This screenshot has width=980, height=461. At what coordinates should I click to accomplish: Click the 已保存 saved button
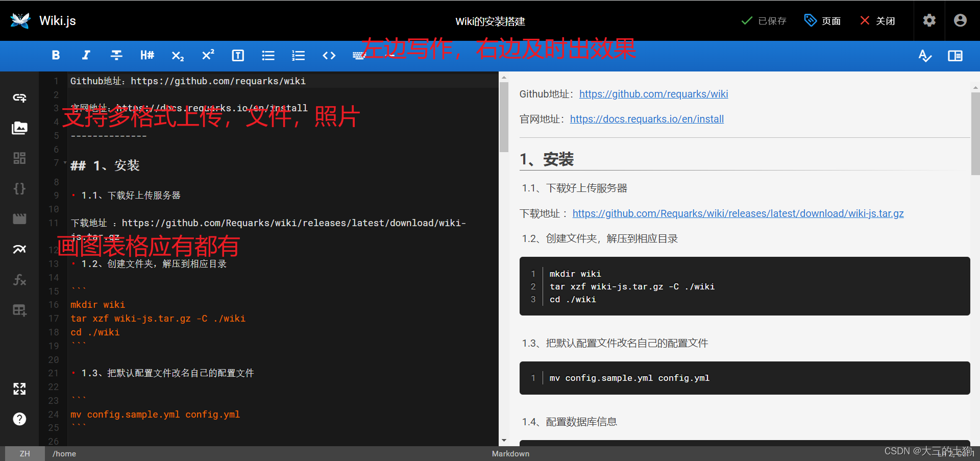[764, 21]
